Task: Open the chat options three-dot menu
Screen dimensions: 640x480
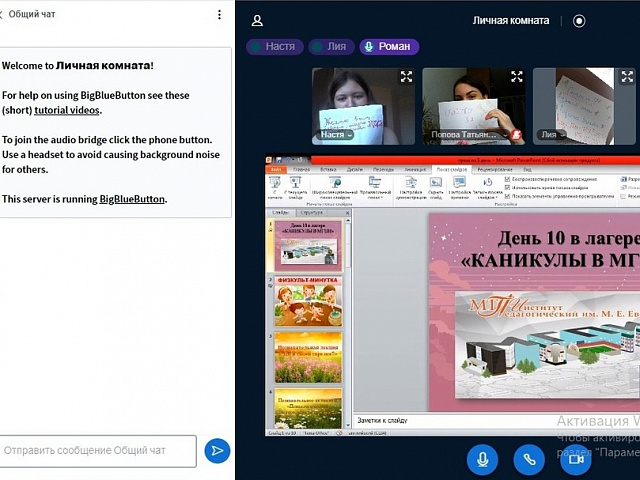Action: (x=220, y=15)
